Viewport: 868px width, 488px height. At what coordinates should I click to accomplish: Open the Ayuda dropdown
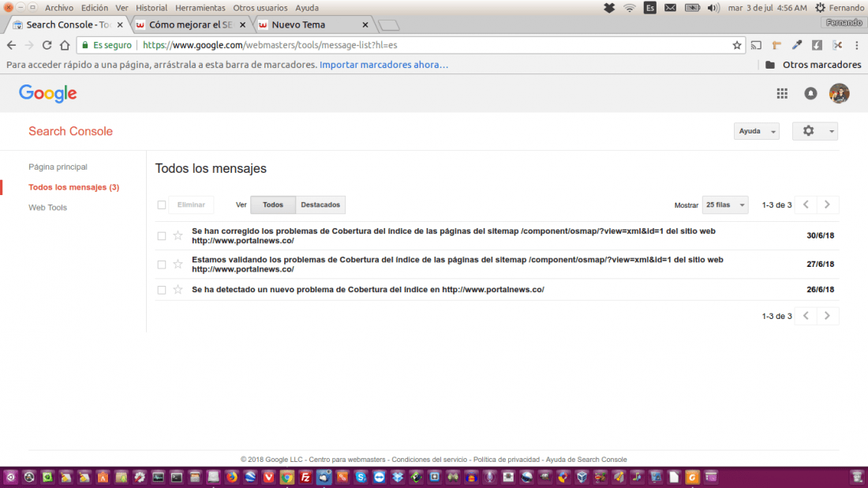(x=756, y=131)
